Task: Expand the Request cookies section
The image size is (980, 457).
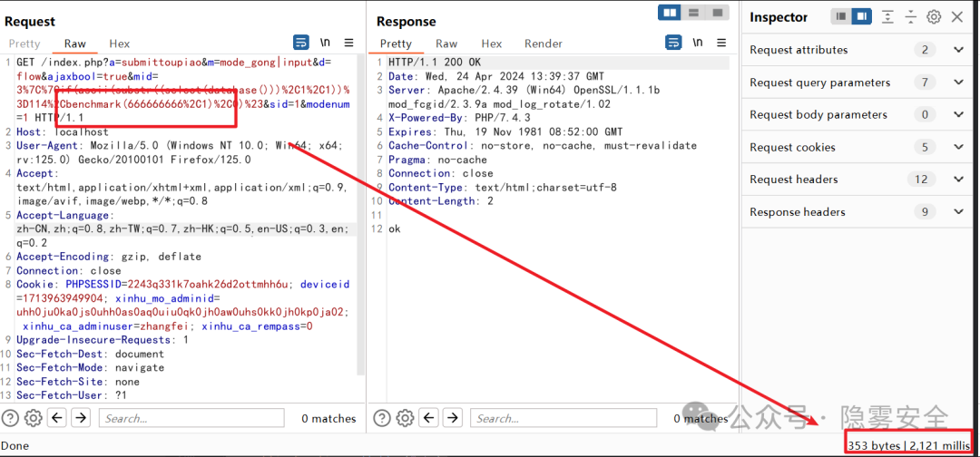Action: coord(959,147)
